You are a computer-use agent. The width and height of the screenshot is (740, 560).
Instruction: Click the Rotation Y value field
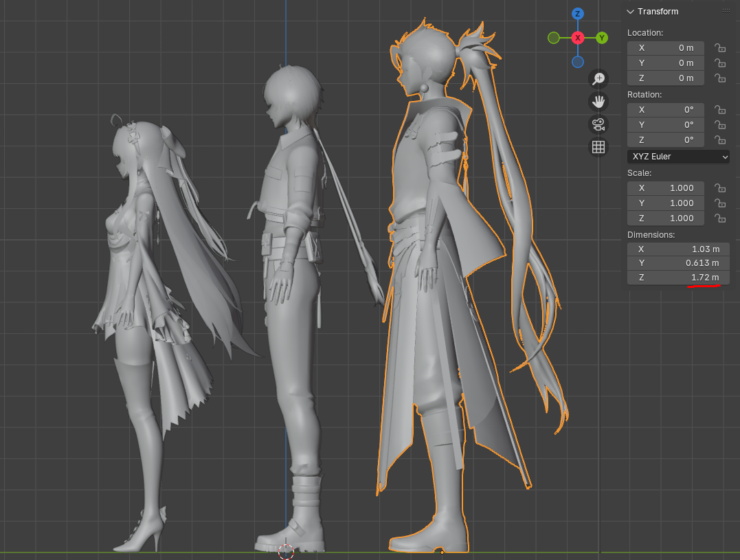coord(665,125)
